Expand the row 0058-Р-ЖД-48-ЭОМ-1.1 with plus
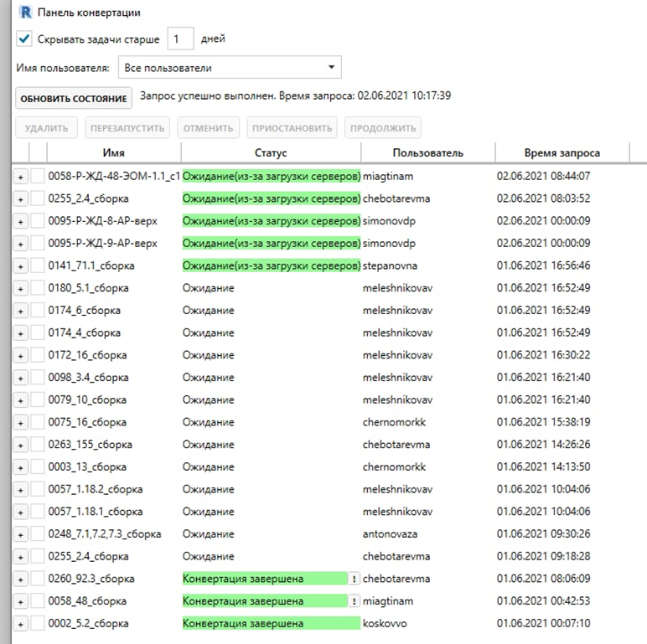 point(21,177)
